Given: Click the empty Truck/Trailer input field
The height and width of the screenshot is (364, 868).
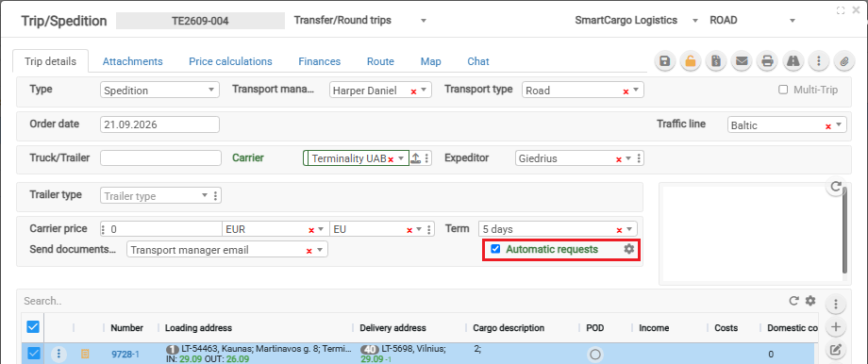Looking at the screenshot, I should (160, 157).
